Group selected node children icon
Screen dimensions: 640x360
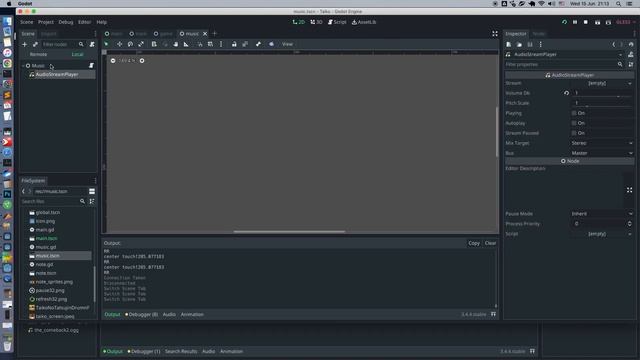coord(245,44)
